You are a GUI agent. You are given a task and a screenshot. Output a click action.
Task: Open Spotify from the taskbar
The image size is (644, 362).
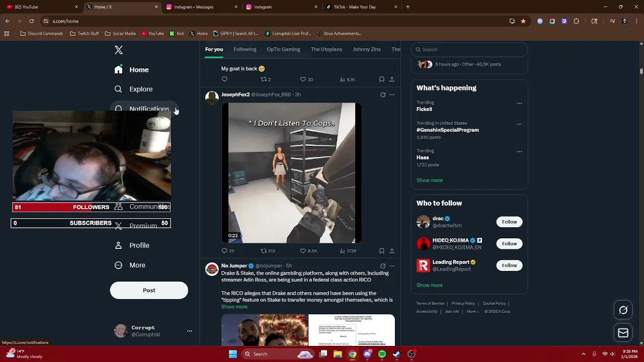pyautogui.click(x=382, y=354)
